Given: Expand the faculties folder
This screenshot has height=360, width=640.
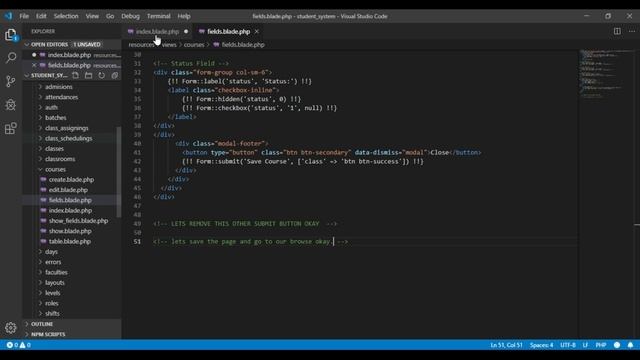Looking at the screenshot, I should 56,272.
